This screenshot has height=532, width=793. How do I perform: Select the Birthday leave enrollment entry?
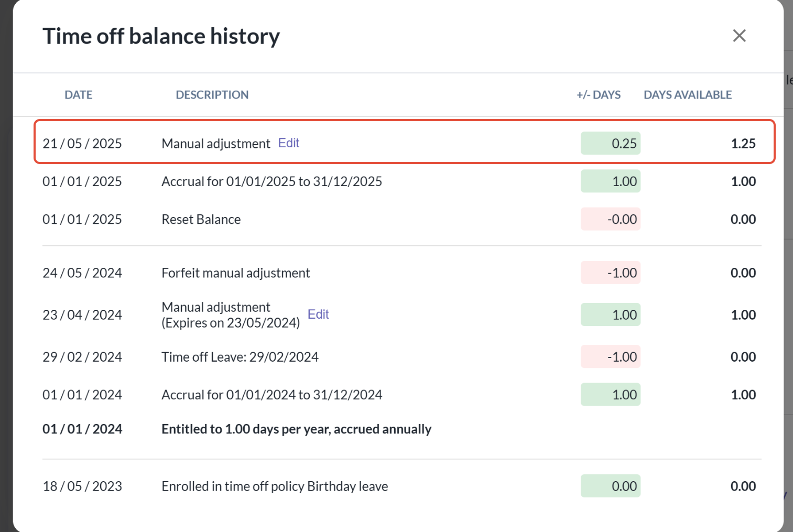click(x=275, y=486)
